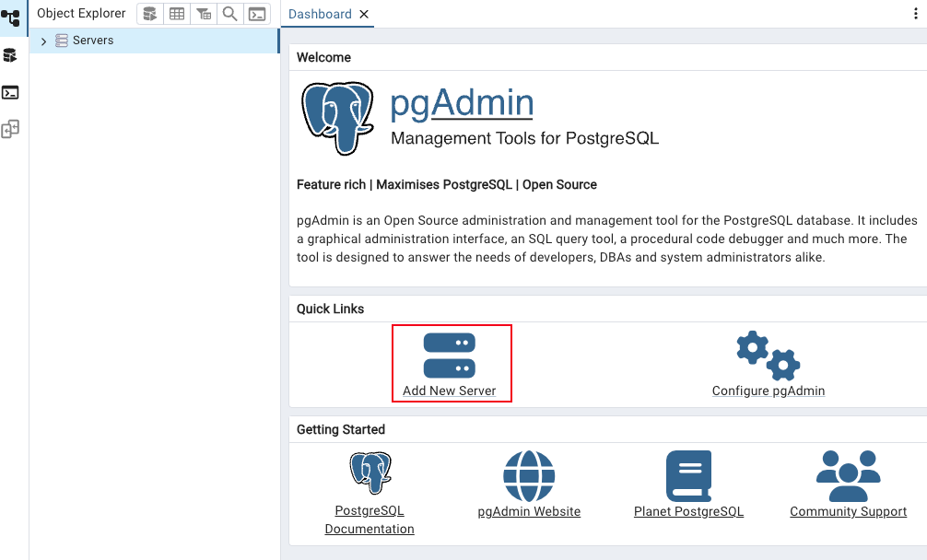The image size is (927, 560).
Task: Click the PostgreSQL Documentation elephant icon
Action: (370, 472)
